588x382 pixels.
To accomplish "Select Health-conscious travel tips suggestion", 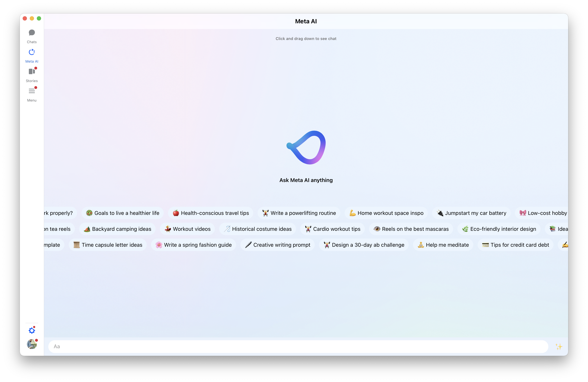I will click(x=210, y=213).
